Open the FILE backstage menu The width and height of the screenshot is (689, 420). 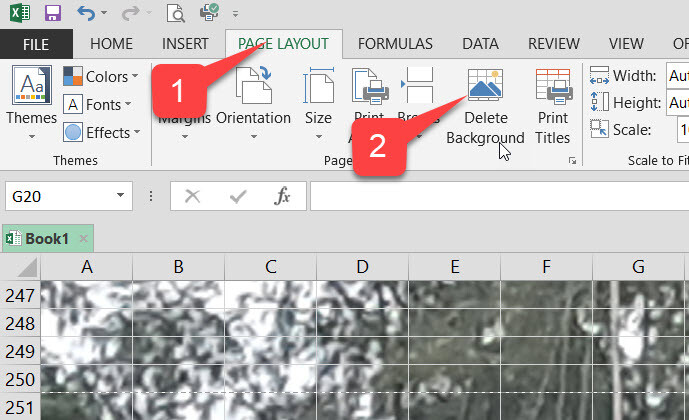(x=36, y=44)
